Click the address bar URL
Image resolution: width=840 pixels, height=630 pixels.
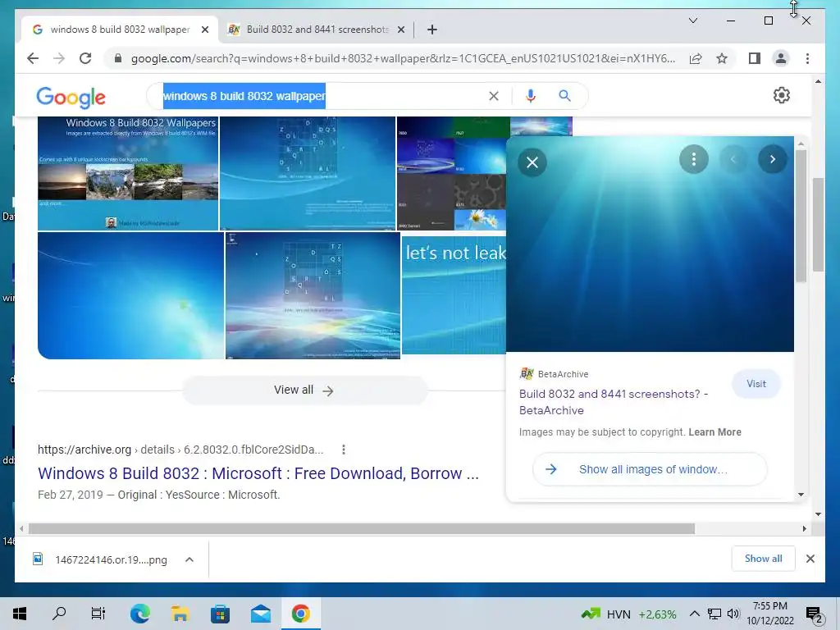(x=403, y=58)
